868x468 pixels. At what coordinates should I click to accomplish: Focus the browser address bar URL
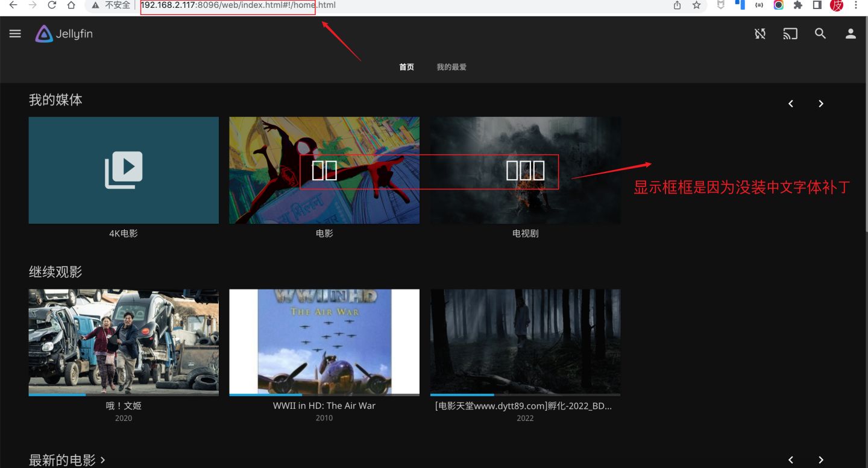(x=238, y=5)
